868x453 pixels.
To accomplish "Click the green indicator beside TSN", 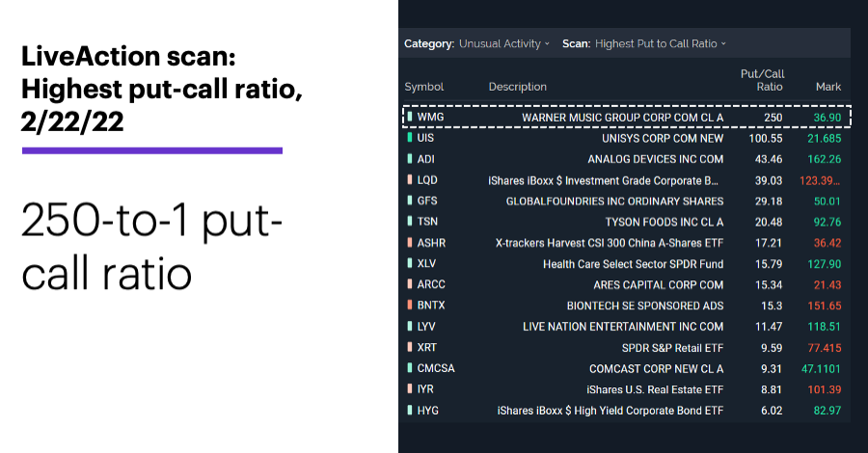I will point(410,222).
